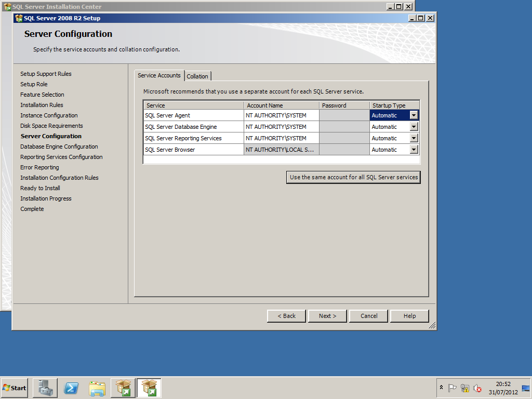
Task: Click the 'Password' column header
Action: point(344,105)
